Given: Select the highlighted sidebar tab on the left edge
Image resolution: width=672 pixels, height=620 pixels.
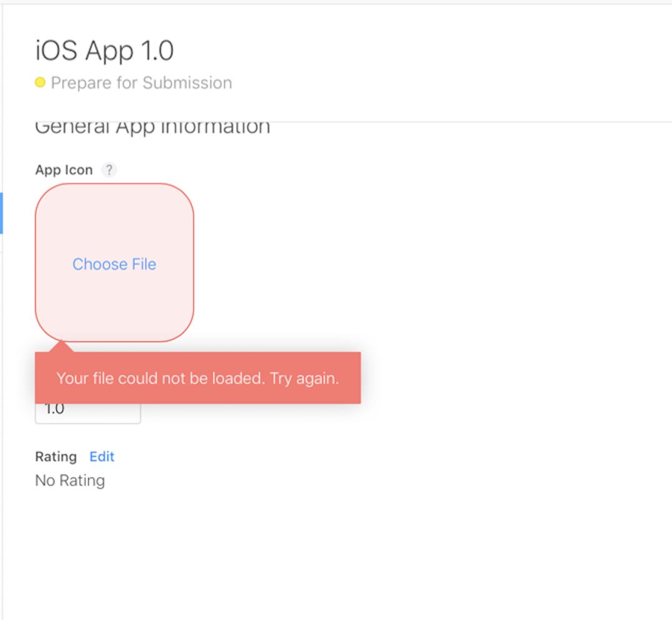Looking at the screenshot, I should point(2,213).
